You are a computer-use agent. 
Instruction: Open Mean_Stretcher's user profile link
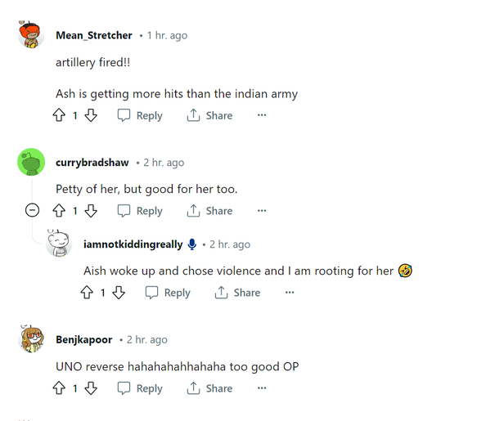(x=93, y=35)
